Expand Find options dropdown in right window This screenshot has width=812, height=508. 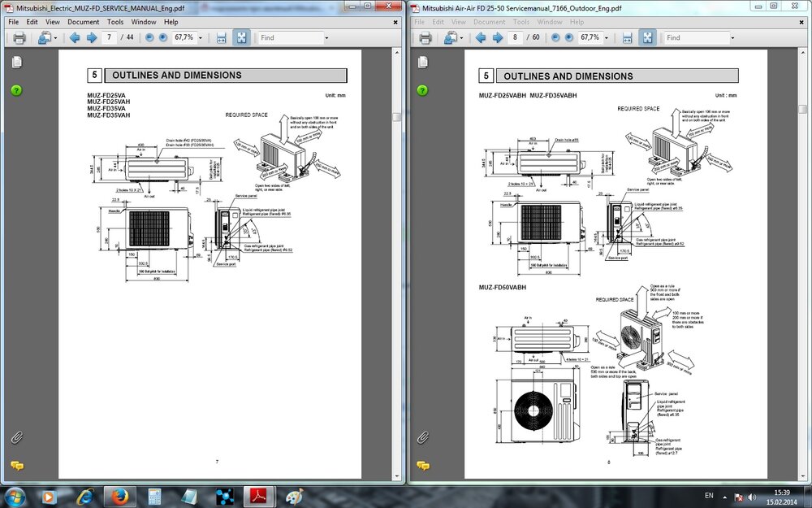point(732,37)
